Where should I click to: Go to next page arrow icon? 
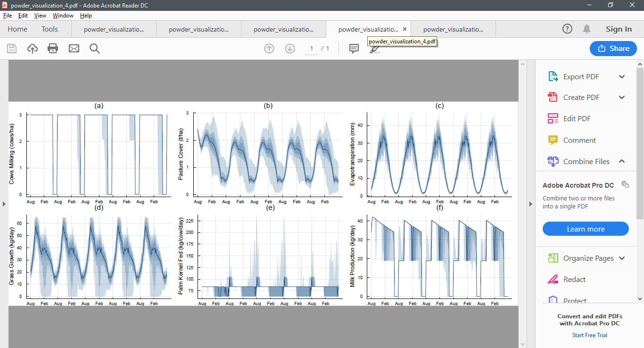[290, 49]
